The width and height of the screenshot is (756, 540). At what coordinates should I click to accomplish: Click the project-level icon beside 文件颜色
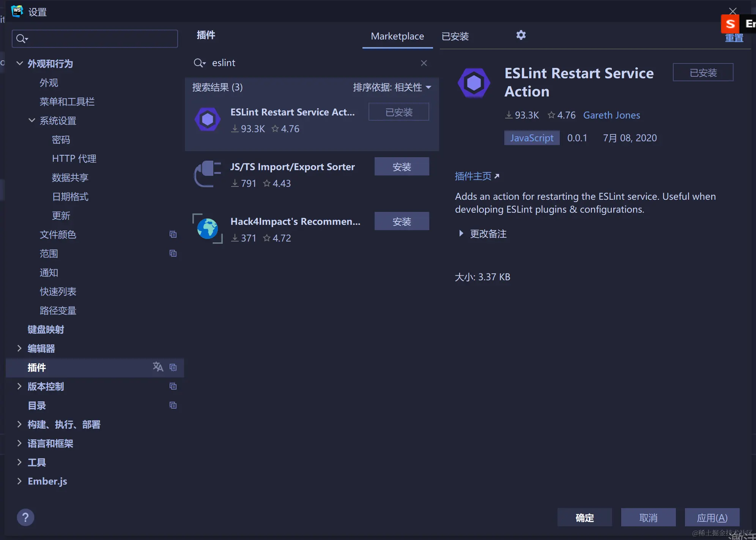(173, 234)
